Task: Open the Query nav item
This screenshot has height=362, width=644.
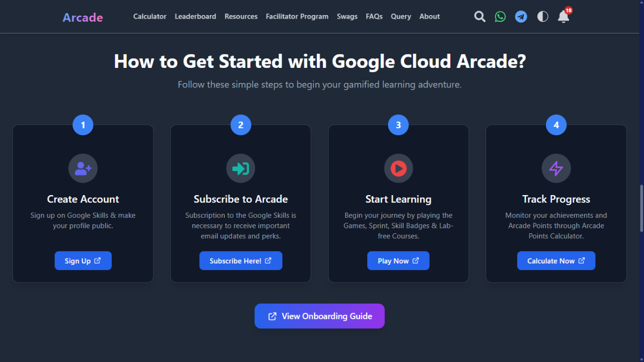Action: click(401, 17)
